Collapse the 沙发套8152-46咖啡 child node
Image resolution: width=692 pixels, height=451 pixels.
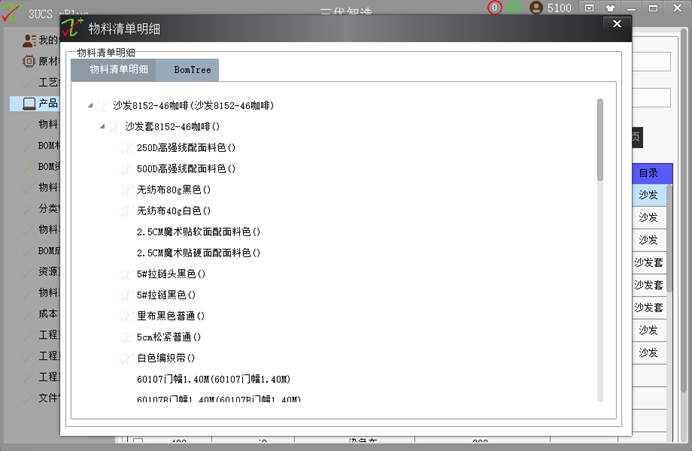point(102,127)
